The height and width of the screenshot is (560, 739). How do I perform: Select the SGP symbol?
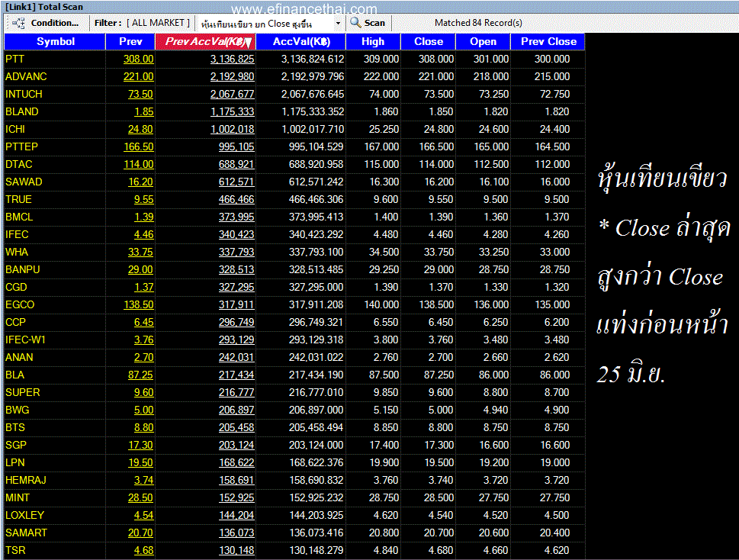(x=16, y=445)
